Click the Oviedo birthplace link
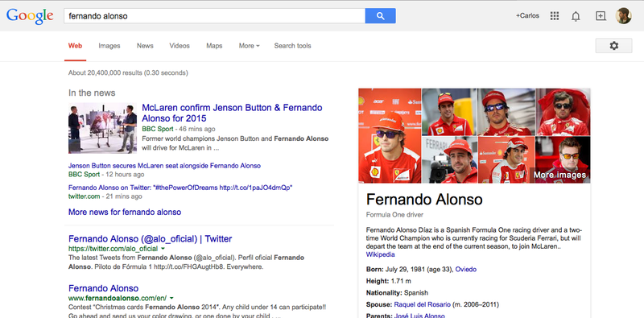Image resolution: width=644 pixels, height=318 pixels. coord(466,270)
